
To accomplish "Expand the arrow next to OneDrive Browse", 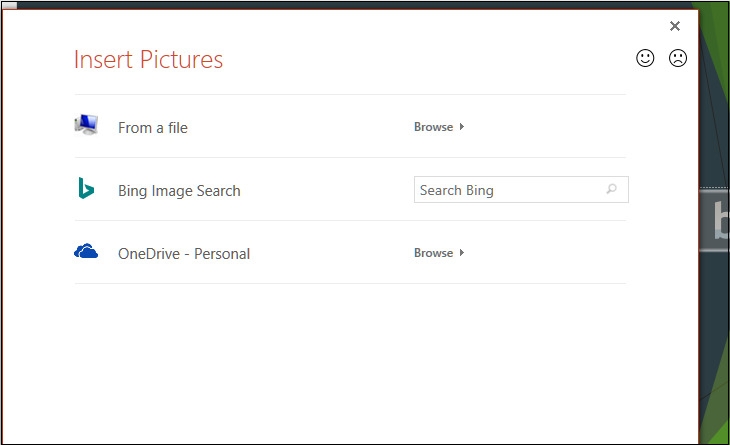I will point(462,253).
